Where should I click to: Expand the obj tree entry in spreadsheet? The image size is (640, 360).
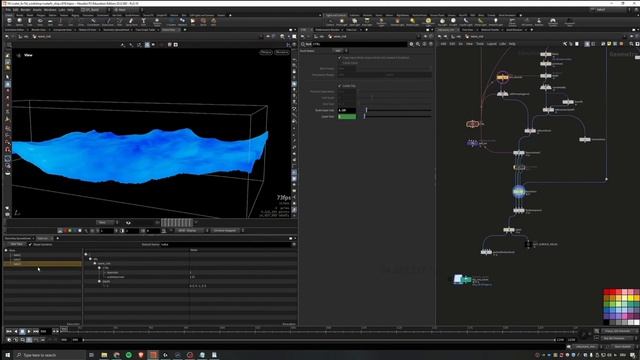pyautogui.click(x=91, y=259)
